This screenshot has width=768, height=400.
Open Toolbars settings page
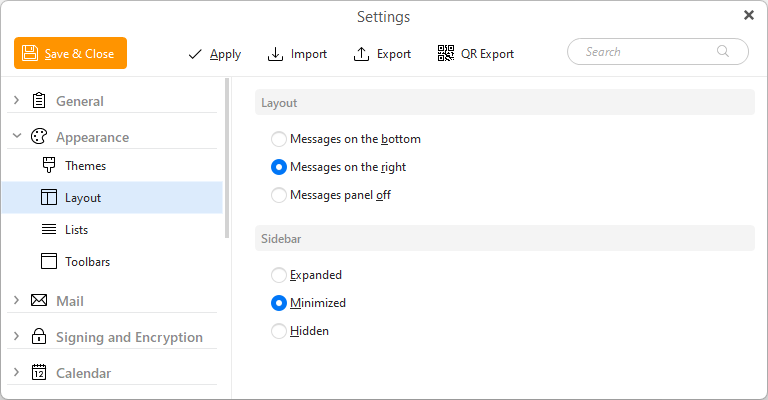click(x=87, y=262)
